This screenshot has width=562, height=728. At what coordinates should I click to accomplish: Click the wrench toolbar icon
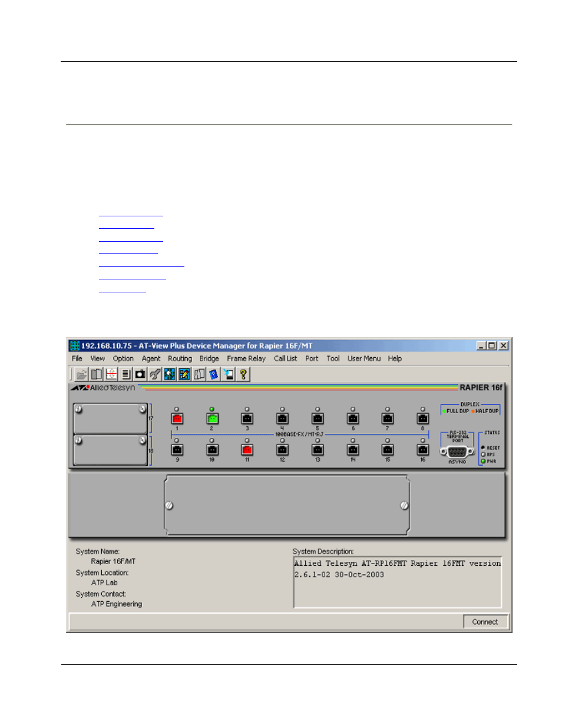click(156, 374)
